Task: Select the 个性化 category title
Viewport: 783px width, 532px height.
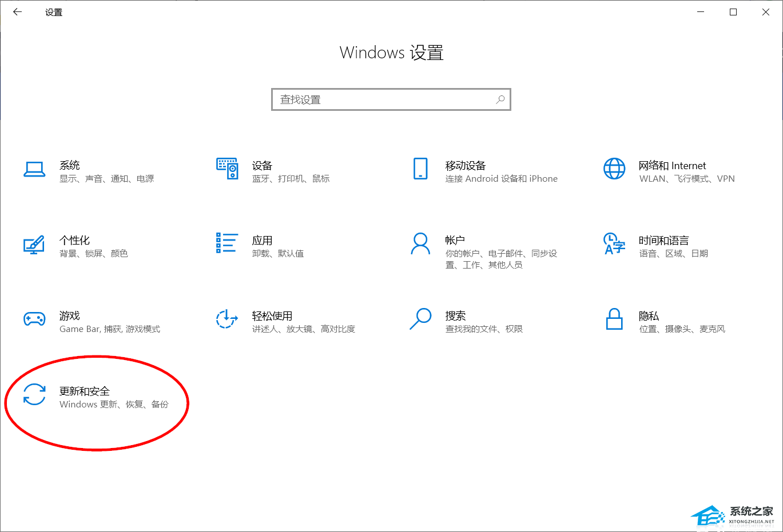Action: pyautogui.click(x=75, y=240)
